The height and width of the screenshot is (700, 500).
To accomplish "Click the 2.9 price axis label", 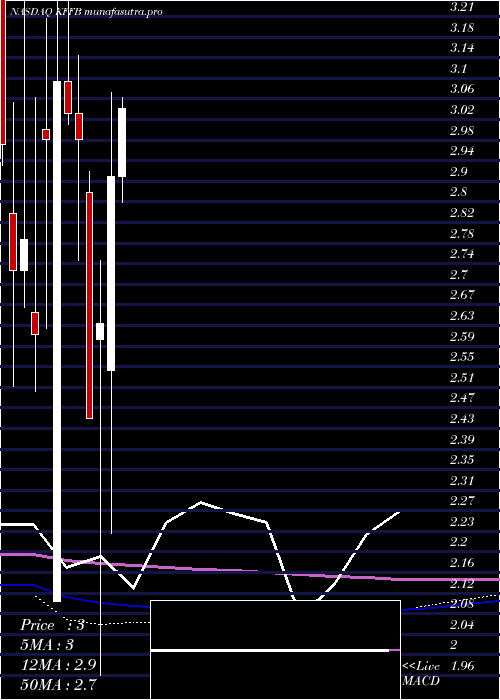I will coord(459,172).
